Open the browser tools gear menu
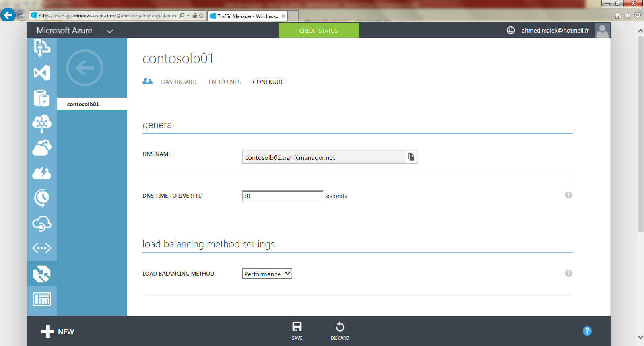Viewport: 644px width, 346px height. (638, 15)
